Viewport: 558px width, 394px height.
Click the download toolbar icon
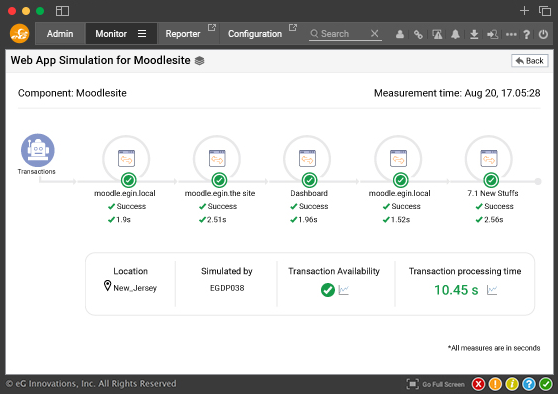474,34
